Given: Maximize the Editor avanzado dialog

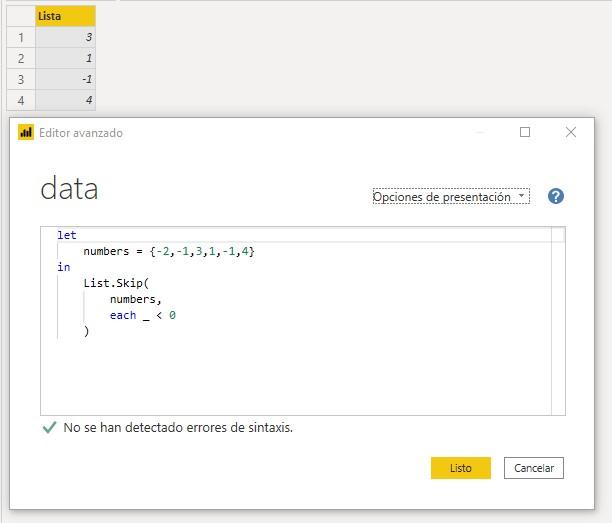Looking at the screenshot, I should [x=525, y=132].
